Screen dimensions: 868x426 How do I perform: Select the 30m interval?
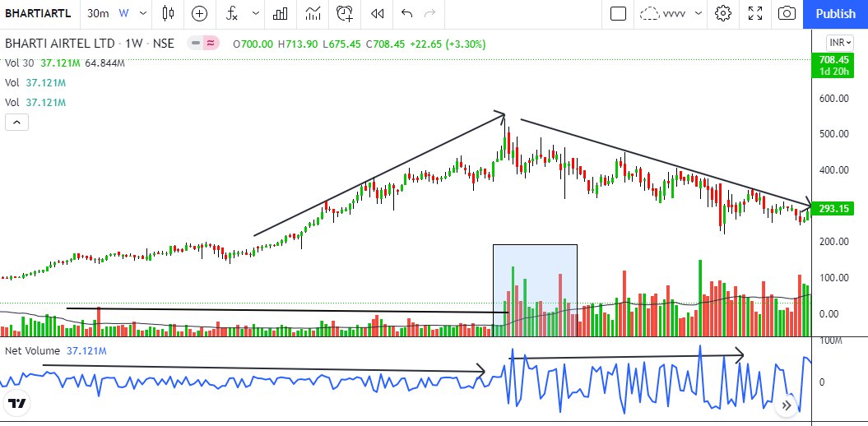(98, 13)
